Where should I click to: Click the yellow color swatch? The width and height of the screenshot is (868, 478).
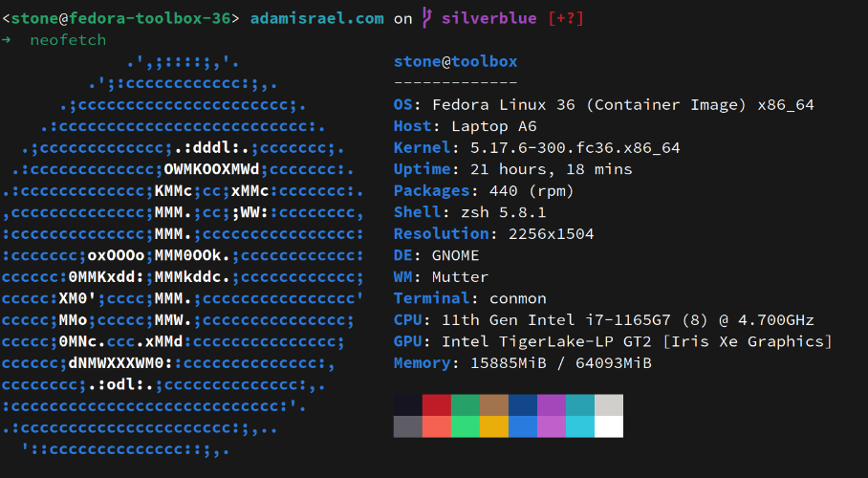494,426
